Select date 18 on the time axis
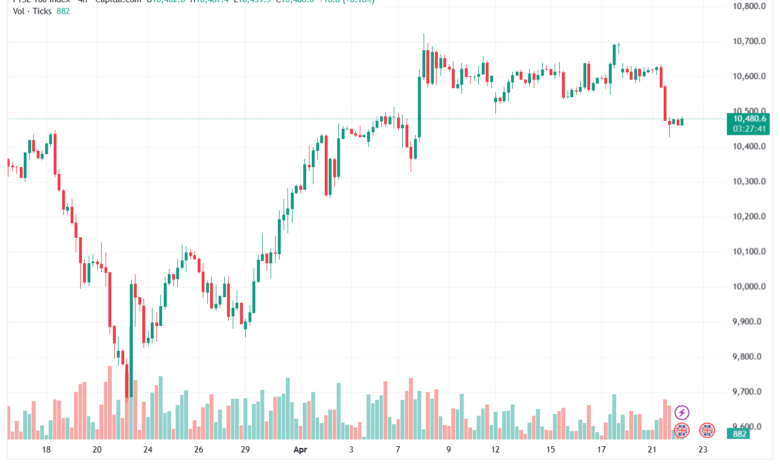This screenshot has height=470, width=780. click(46, 450)
